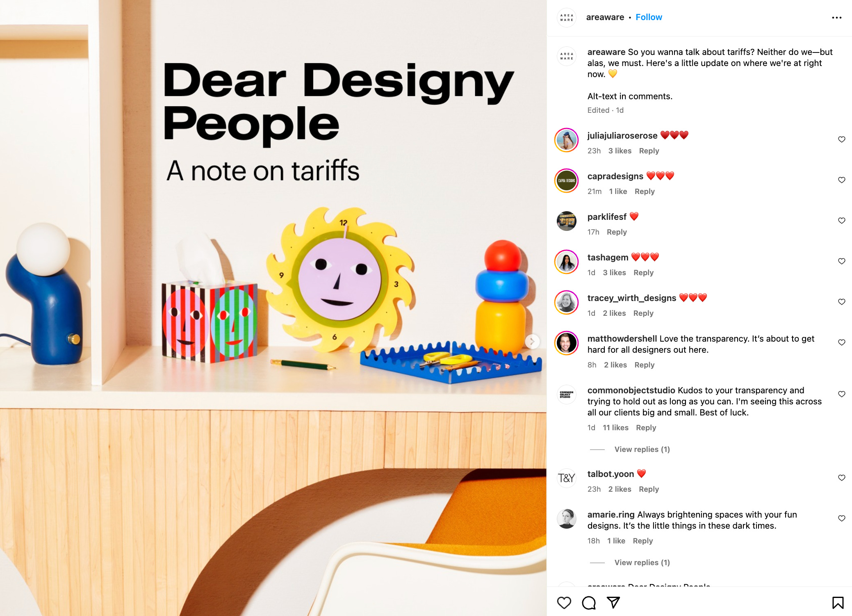Like matthowdershell's comment
Screen dimensions: 852x616
(x=841, y=342)
